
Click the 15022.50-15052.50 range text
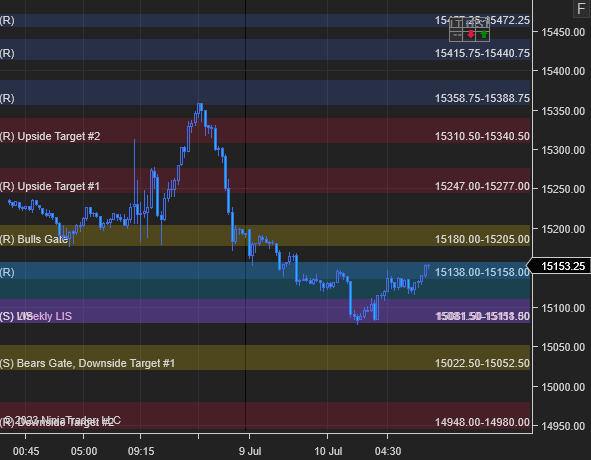pyautogui.click(x=482, y=363)
